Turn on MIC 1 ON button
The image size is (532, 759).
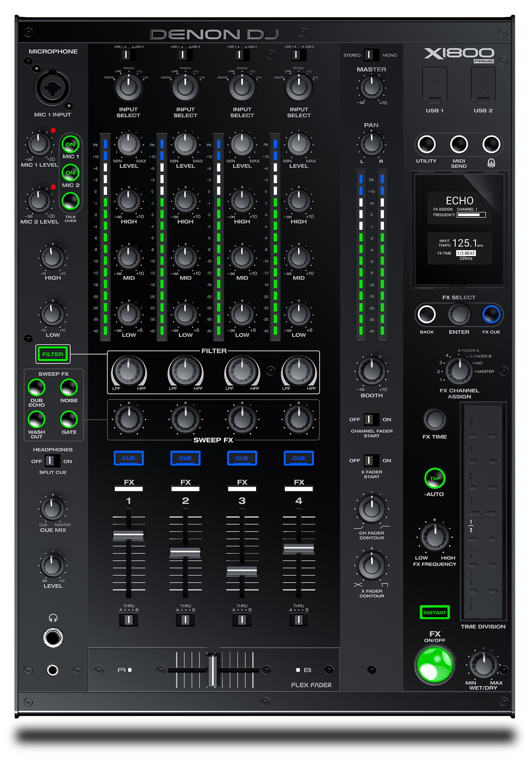[x=70, y=144]
